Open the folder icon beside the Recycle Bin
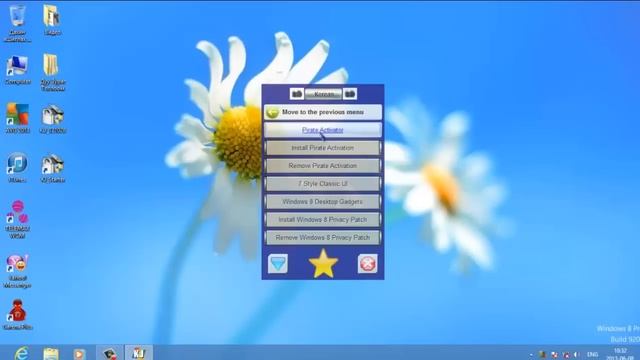The width and height of the screenshot is (640, 360). coord(52,20)
